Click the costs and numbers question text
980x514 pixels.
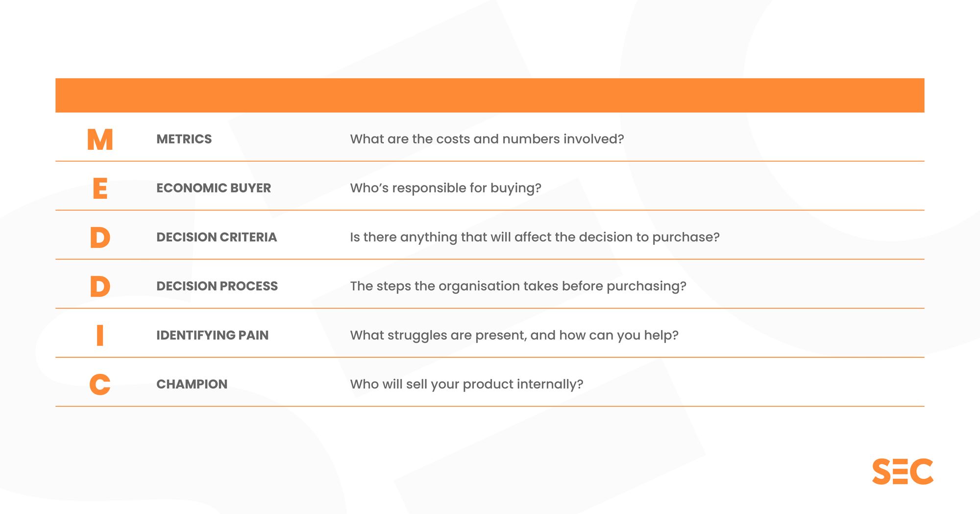pos(487,139)
